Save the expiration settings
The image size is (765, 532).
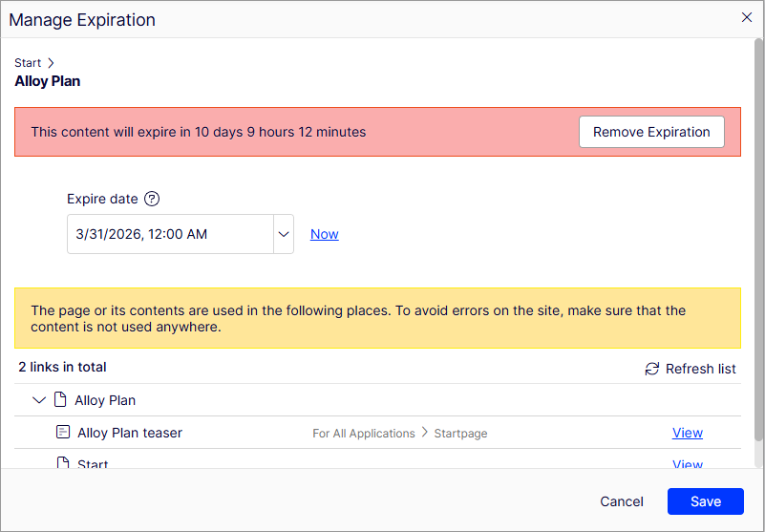coord(706,501)
